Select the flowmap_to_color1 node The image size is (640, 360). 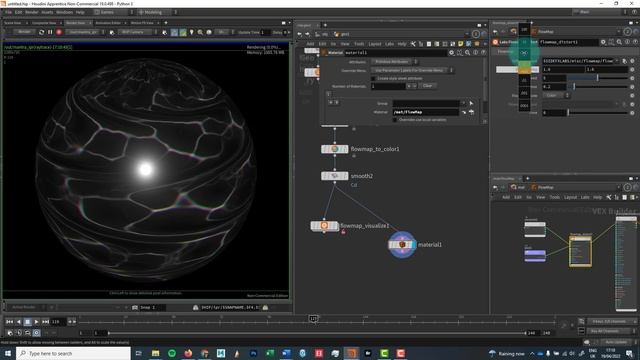pyautogui.click(x=335, y=149)
